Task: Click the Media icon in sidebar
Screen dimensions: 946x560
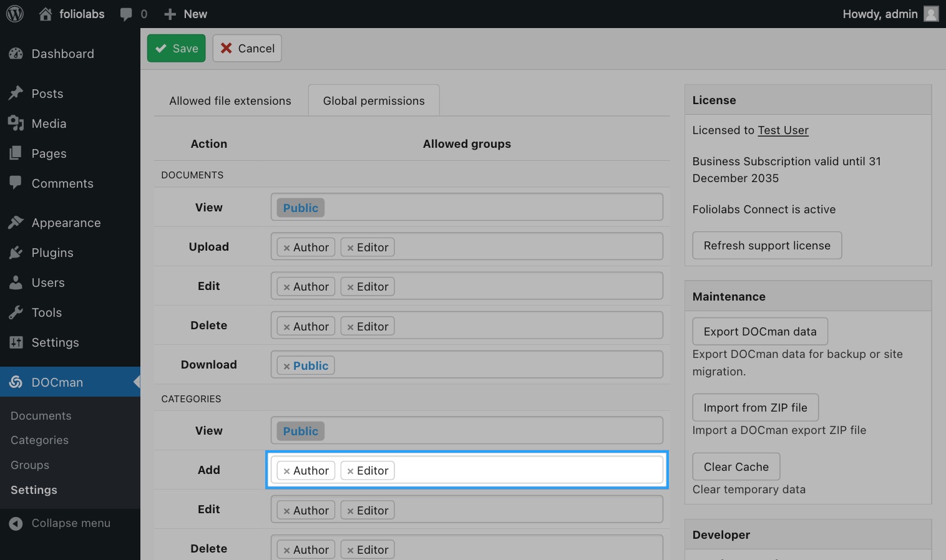Action: pyautogui.click(x=16, y=123)
